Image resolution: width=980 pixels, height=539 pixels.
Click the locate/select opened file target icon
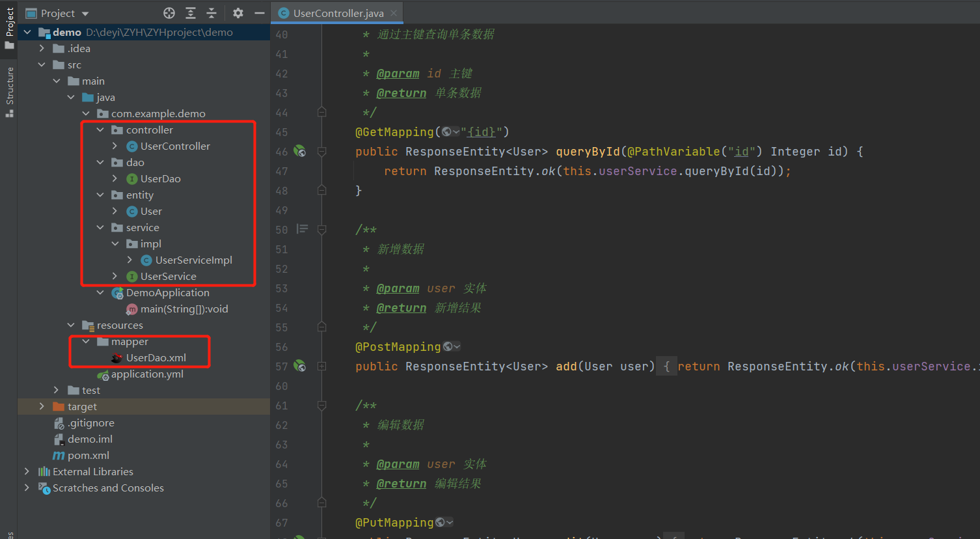coord(169,13)
